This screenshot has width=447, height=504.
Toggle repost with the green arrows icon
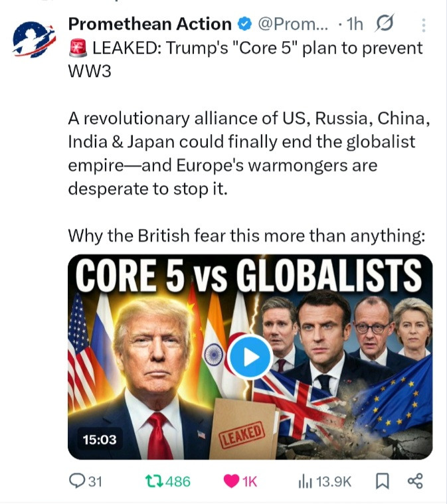(154, 481)
